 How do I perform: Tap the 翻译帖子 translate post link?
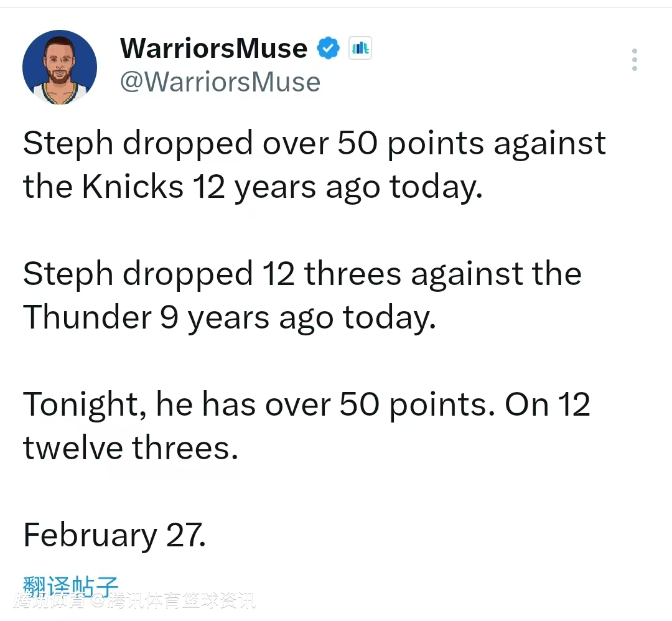70,586
